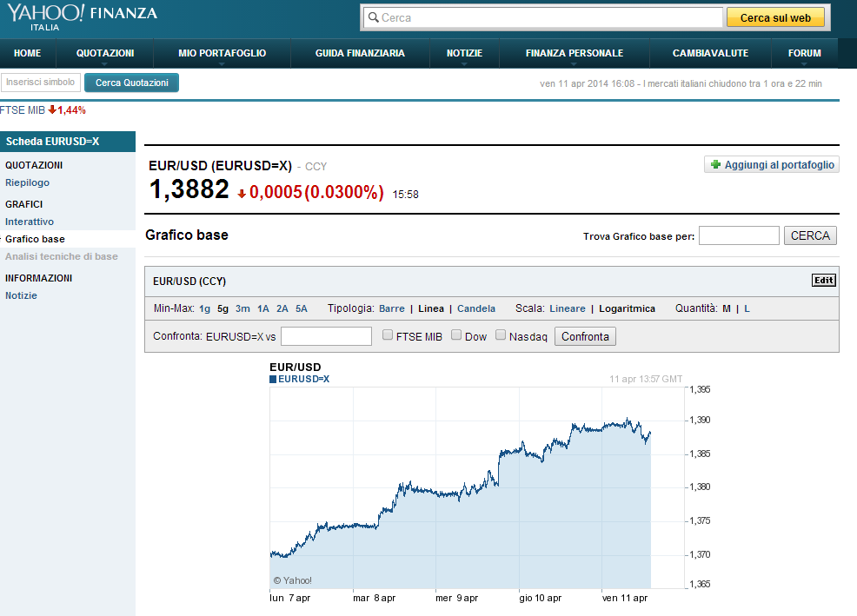The height and width of the screenshot is (616, 857).
Task: Set scale to Lineare
Action: click(568, 308)
